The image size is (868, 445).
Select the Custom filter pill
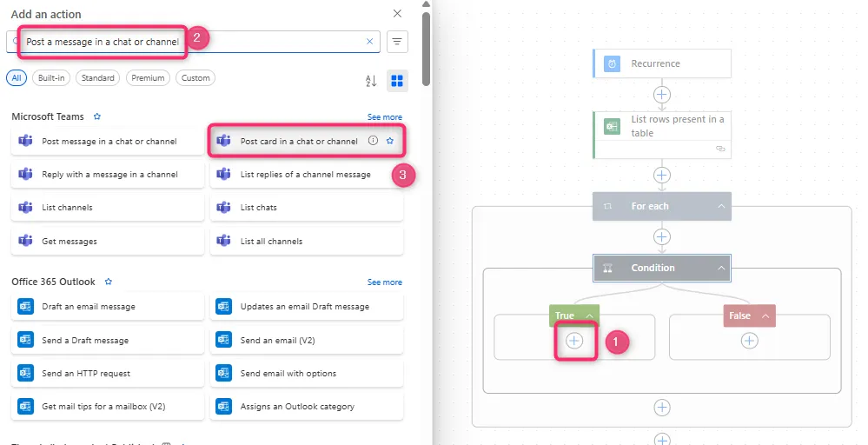pos(195,78)
